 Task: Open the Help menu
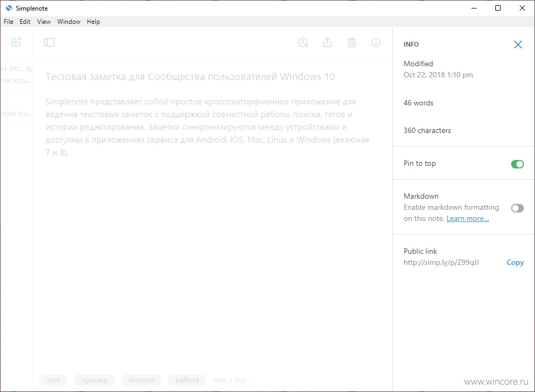point(93,22)
